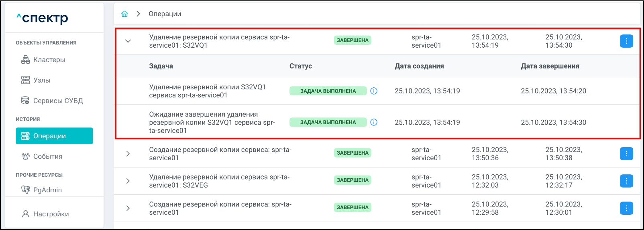Click the Спектр logo
Image resolution: width=644 pixels, height=230 pixels.
coord(42,18)
